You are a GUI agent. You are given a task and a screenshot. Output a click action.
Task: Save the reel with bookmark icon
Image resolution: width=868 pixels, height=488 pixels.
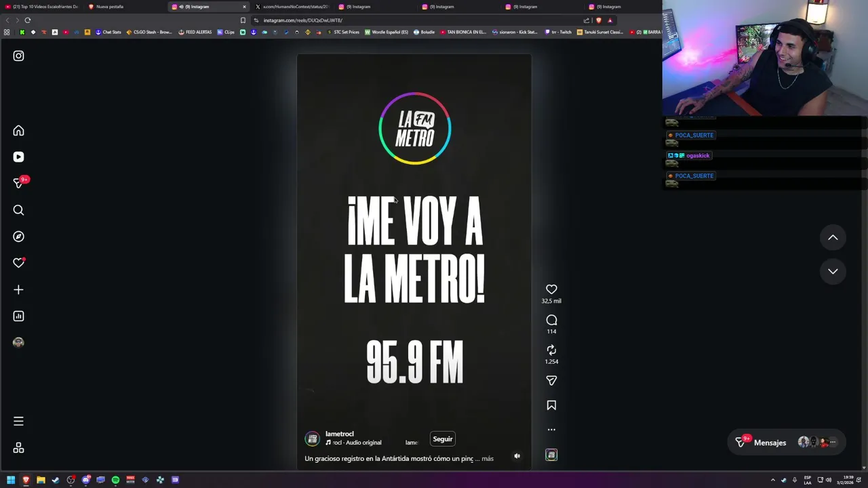(551, 405)
